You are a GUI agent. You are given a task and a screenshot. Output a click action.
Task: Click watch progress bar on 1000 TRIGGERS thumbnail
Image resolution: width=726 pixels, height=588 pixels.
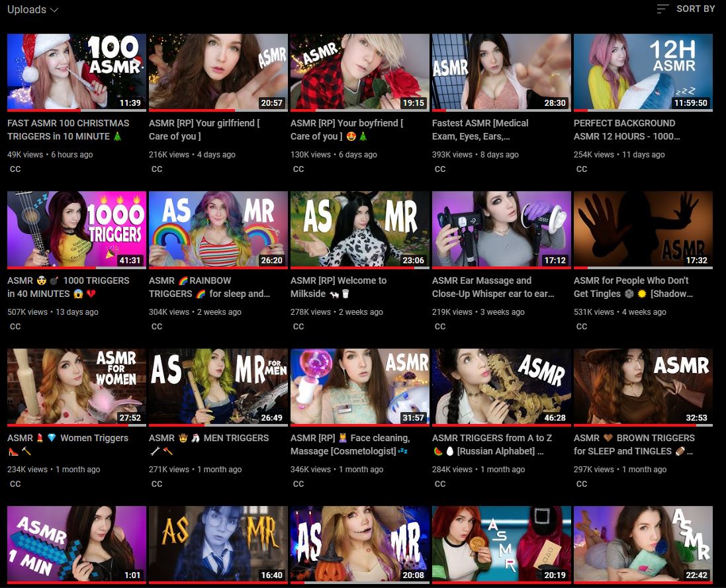(x=77, y=267)
